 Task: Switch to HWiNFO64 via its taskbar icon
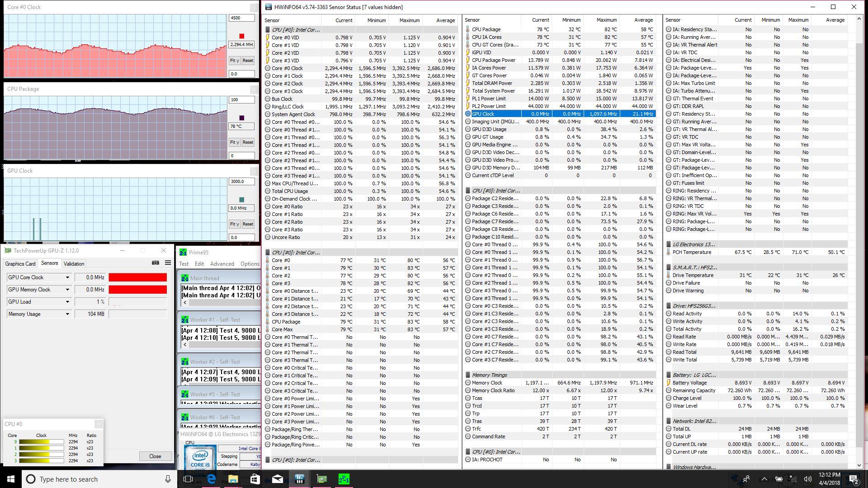click(299, 479)
